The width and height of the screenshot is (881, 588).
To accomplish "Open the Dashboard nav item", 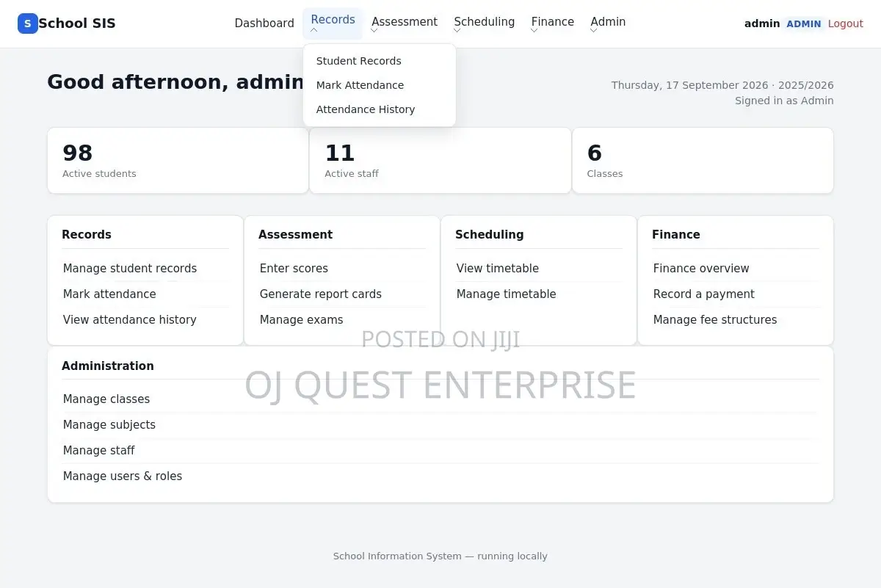I will point(264,23).
